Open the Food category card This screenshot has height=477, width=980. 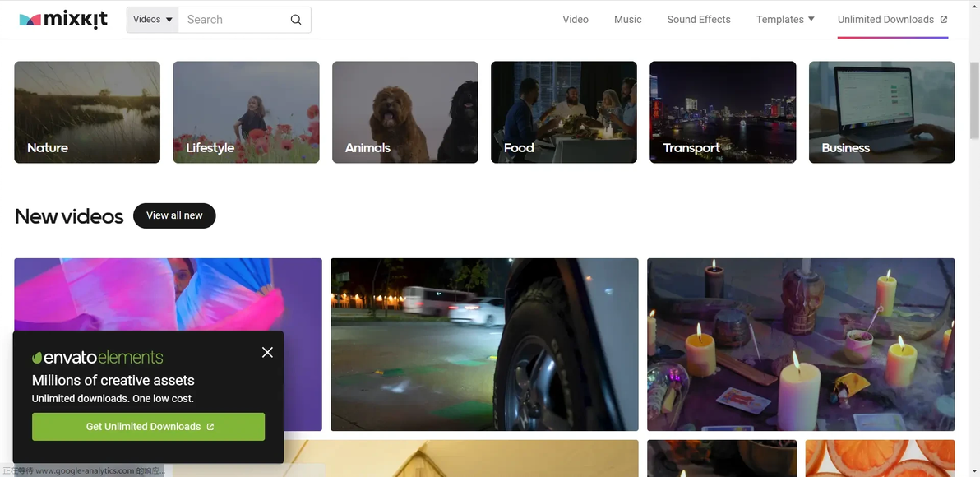tap(564, 112)
